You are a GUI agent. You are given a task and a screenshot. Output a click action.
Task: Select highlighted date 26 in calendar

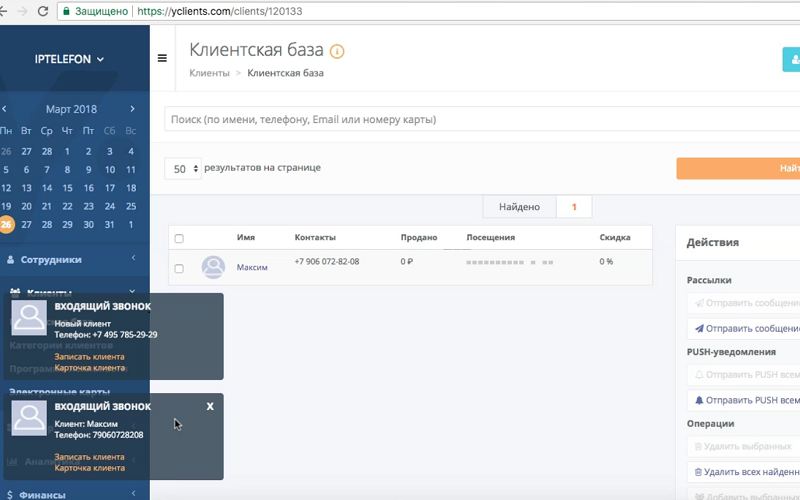6,224
